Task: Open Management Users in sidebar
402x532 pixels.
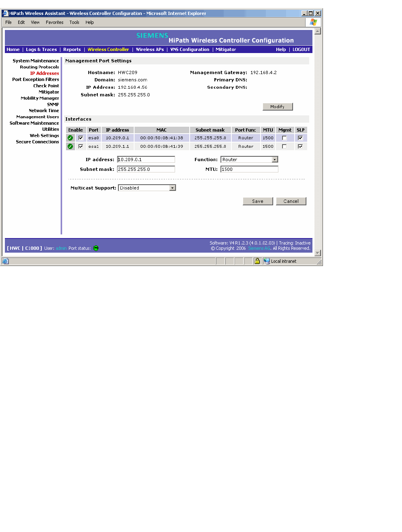Action: click(38, 117)
